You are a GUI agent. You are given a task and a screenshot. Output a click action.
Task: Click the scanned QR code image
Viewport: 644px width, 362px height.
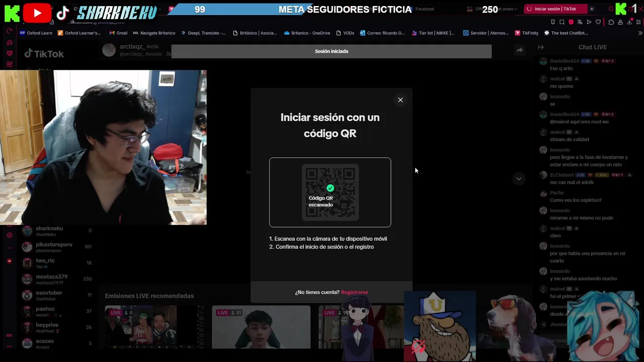point(330,193)
